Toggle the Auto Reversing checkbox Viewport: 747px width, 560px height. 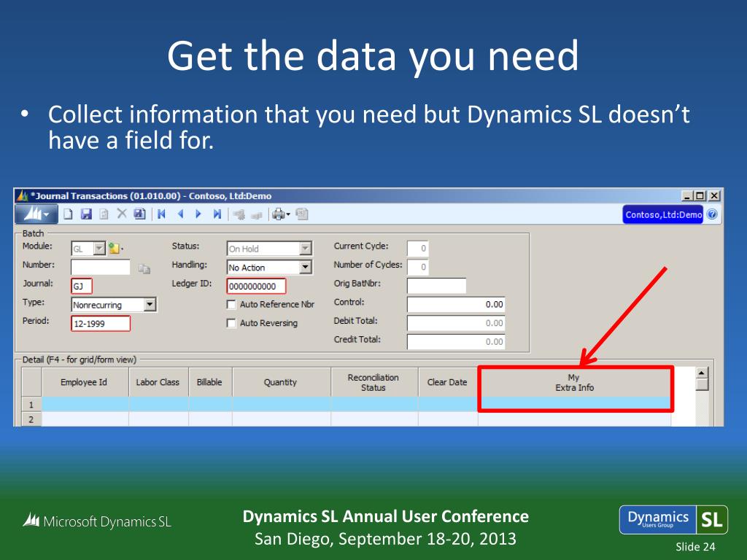point(231,323)
